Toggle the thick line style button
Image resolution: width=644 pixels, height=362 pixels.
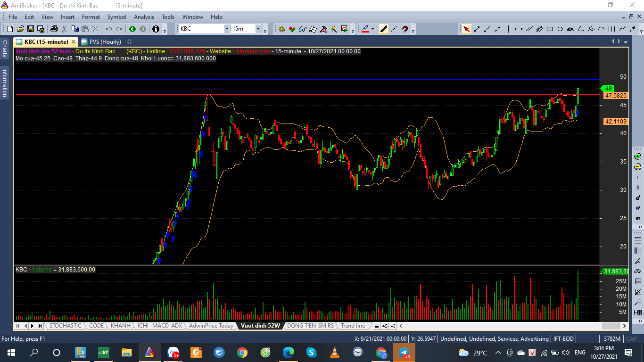384,29
